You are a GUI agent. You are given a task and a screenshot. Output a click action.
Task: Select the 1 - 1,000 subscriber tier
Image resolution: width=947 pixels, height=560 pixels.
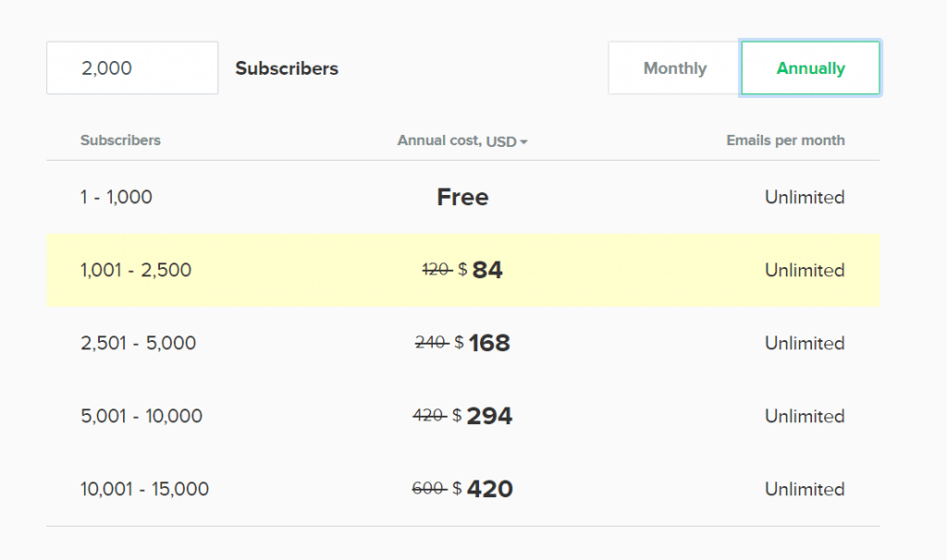pyautogui.click(x=117, y=197)
